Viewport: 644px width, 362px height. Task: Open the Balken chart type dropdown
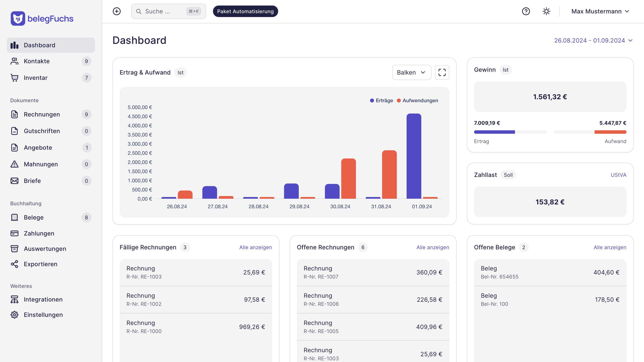click(411, 72)
